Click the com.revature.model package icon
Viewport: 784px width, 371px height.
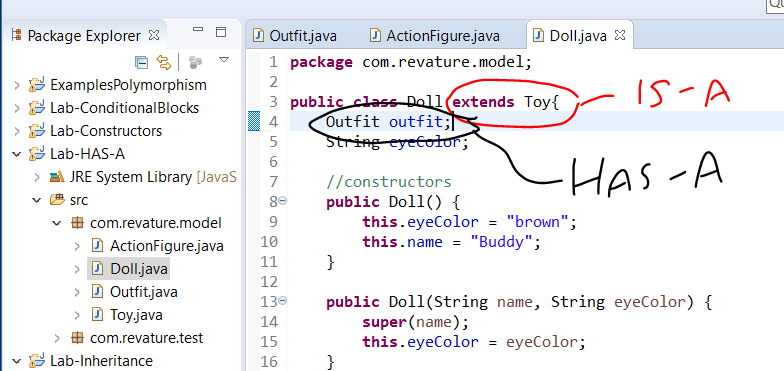pyautogui.click(x=77, y=223)
